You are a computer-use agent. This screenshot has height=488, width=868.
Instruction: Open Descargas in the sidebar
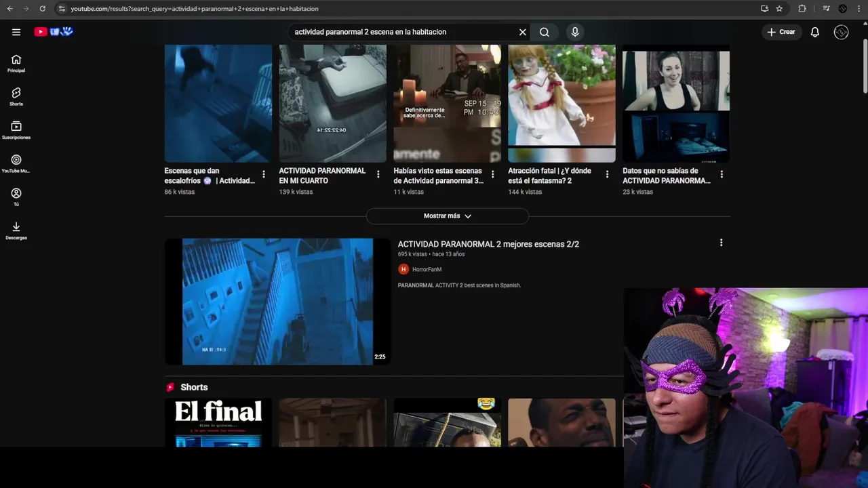16,230
